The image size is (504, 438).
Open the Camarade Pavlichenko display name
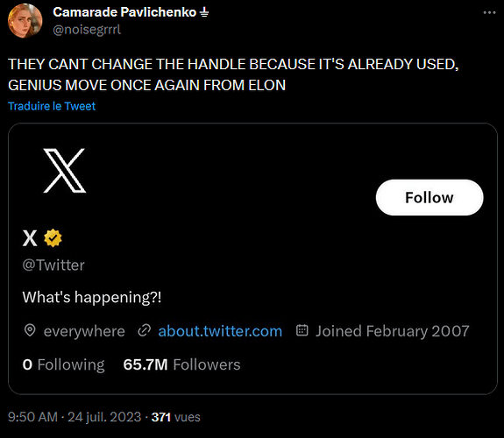click(124, 12)
